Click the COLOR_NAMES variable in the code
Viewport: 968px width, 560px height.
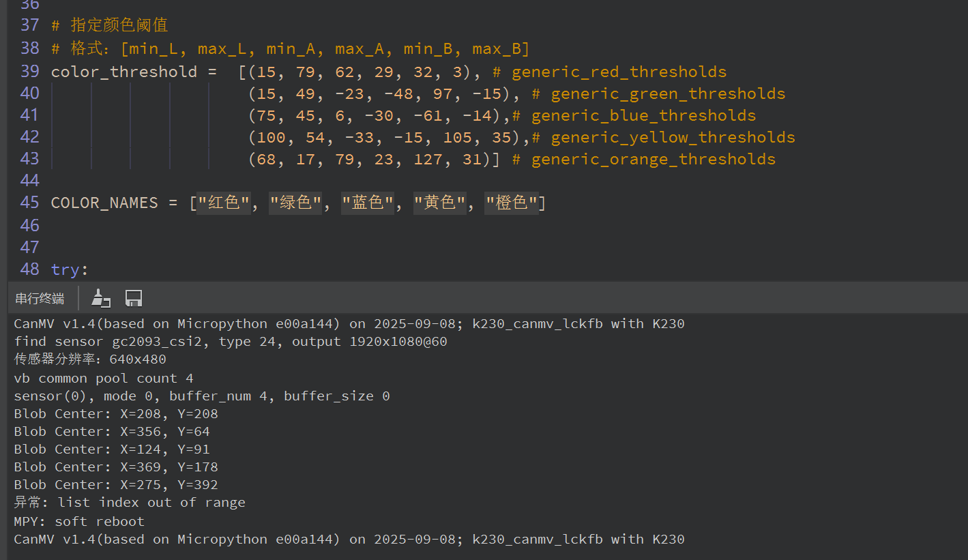click(104, 203)
